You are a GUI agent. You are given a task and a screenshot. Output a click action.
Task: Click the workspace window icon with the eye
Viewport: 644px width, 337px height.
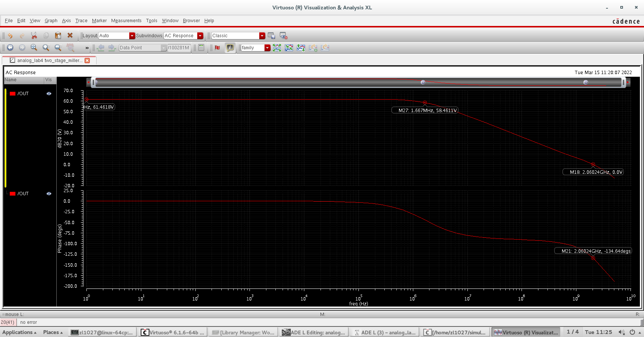click(284, 36)
